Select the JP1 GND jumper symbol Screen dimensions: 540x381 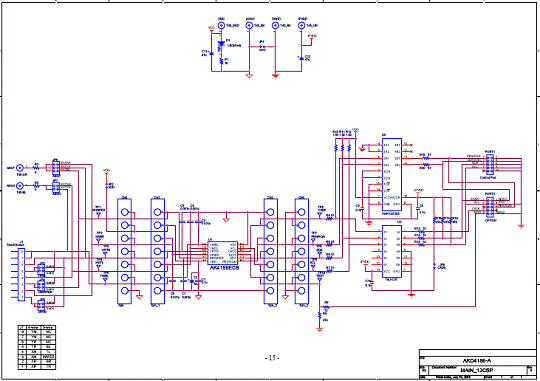(x=262, y=47)
